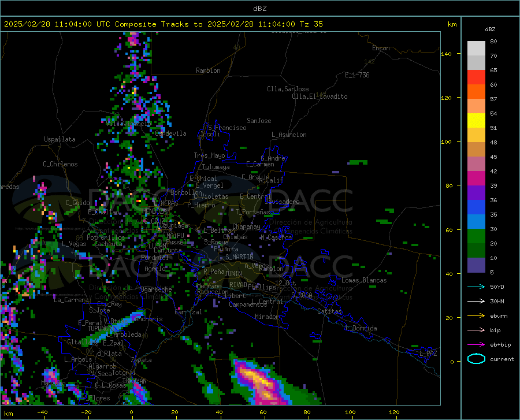
Task: Click the Clla.SanJose label on map
Action: point(288,89)
